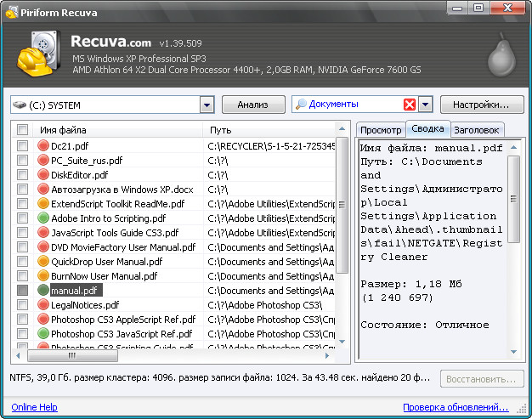Check the box for Dc21.pdf
The width and height of the screenshot is (532, 419).
coord(22,146)
